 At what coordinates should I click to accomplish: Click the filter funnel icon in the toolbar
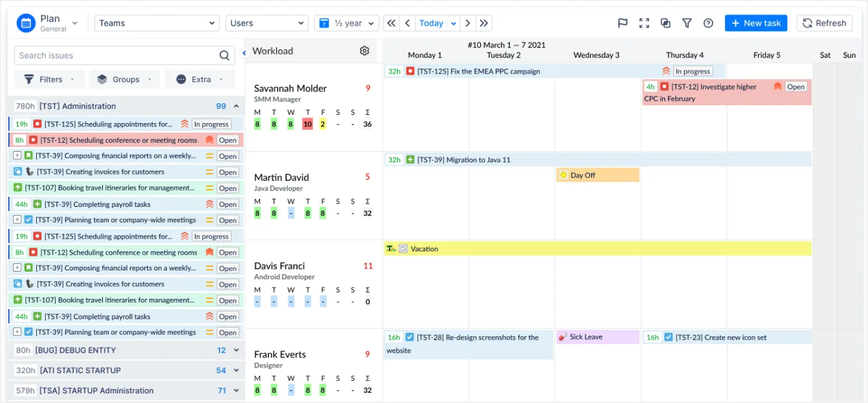[687, 23]
